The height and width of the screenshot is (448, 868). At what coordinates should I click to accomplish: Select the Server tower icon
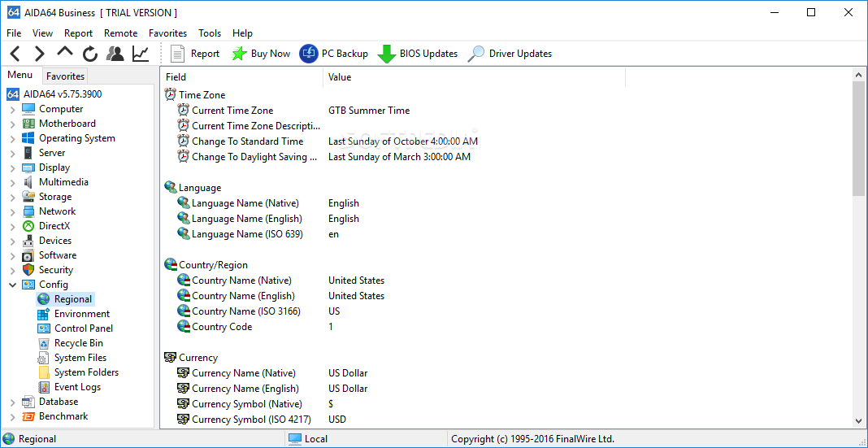point(28,153)
